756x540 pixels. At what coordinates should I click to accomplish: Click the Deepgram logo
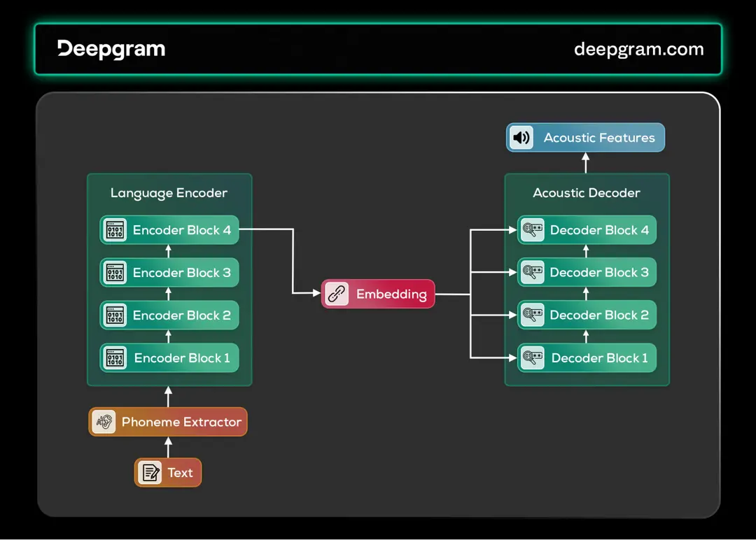(x=111, y=49)
